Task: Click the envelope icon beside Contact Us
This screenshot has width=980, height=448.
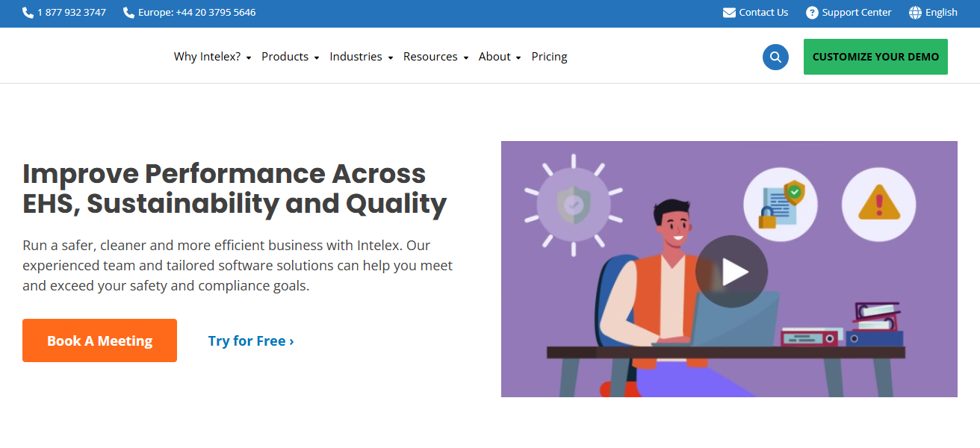Action: pos(729,13)
